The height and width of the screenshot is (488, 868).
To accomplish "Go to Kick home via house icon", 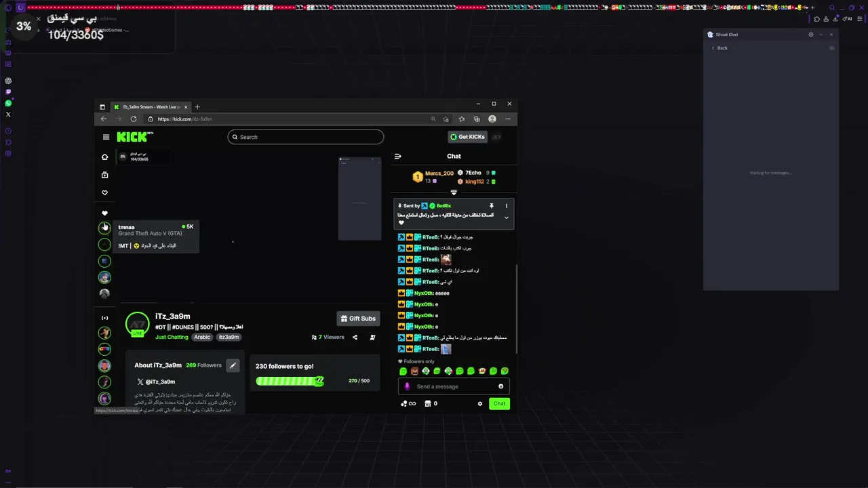I will 104,157.
